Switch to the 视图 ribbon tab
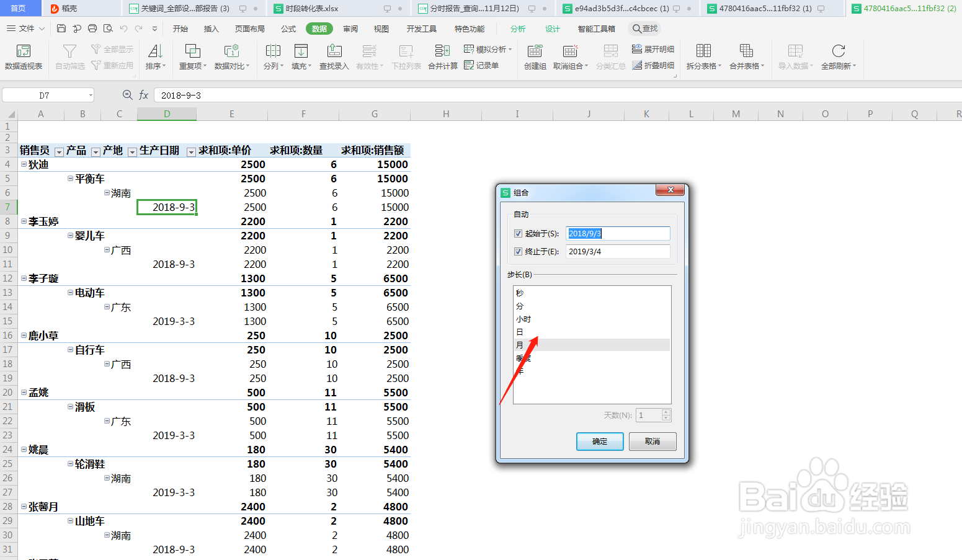This screenshot has height=560, width=962. click(381, 29)
